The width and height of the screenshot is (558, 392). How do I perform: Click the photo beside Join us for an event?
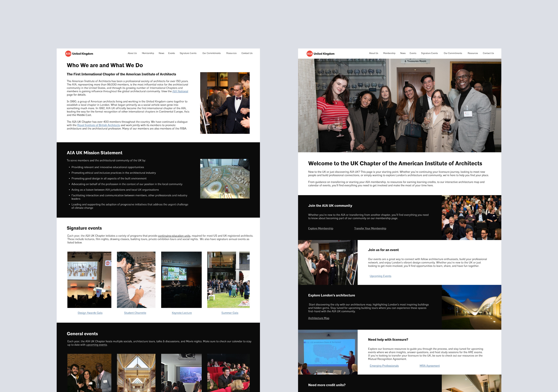pos(328,263)
